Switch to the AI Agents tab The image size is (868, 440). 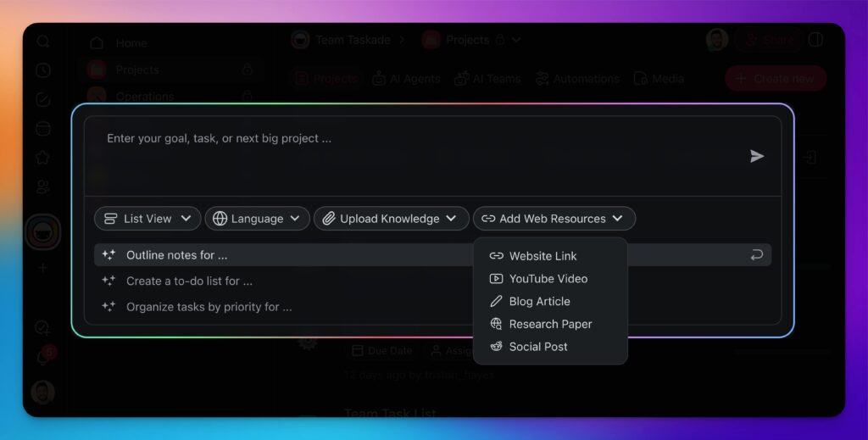pos(406,79)
